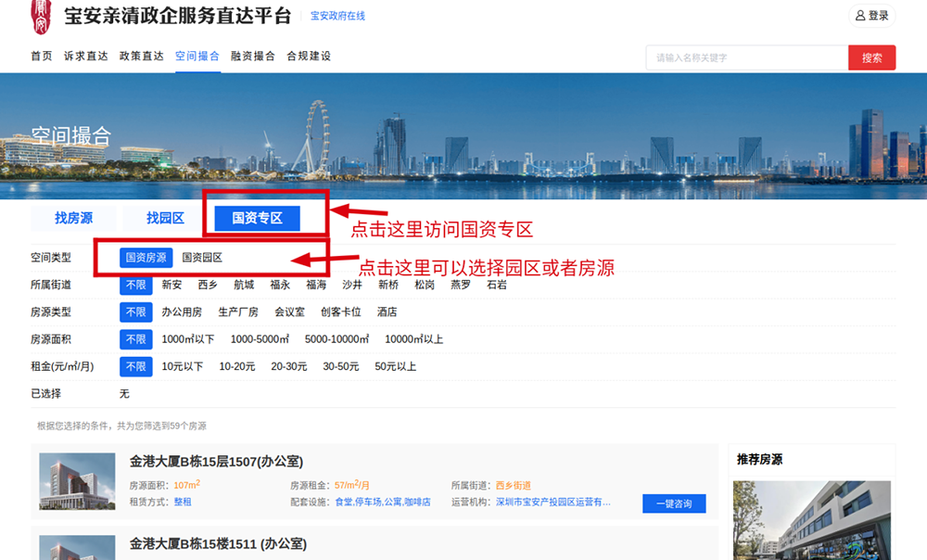927x560 pixels.
Task: Filter street by 燕罗
Action: [461, 285]
